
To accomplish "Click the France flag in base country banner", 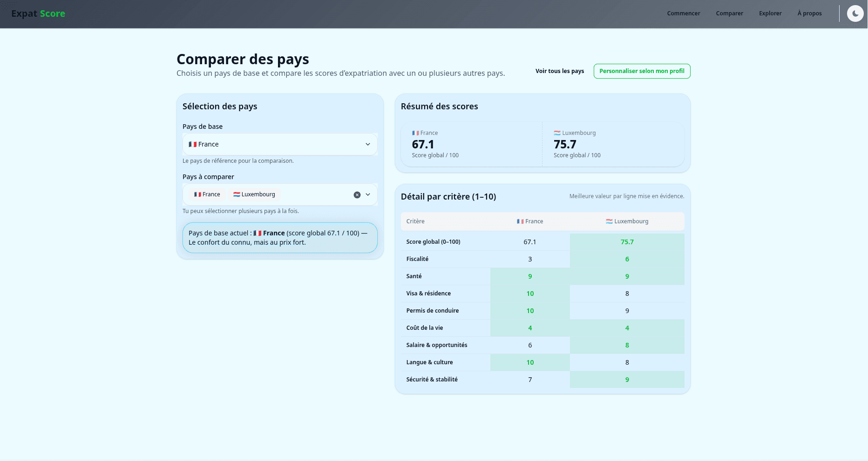I will point(257,233).
